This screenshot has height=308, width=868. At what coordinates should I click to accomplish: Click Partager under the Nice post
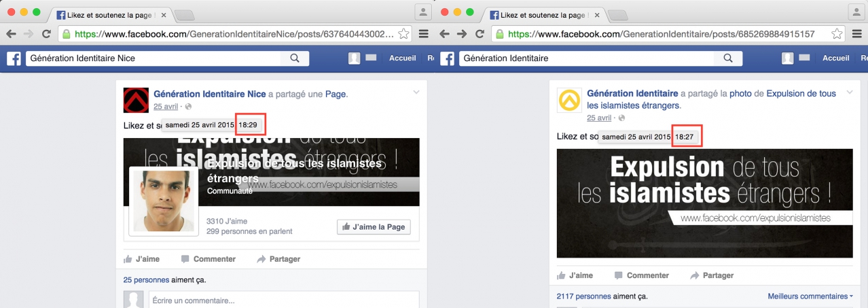[278, 259]
